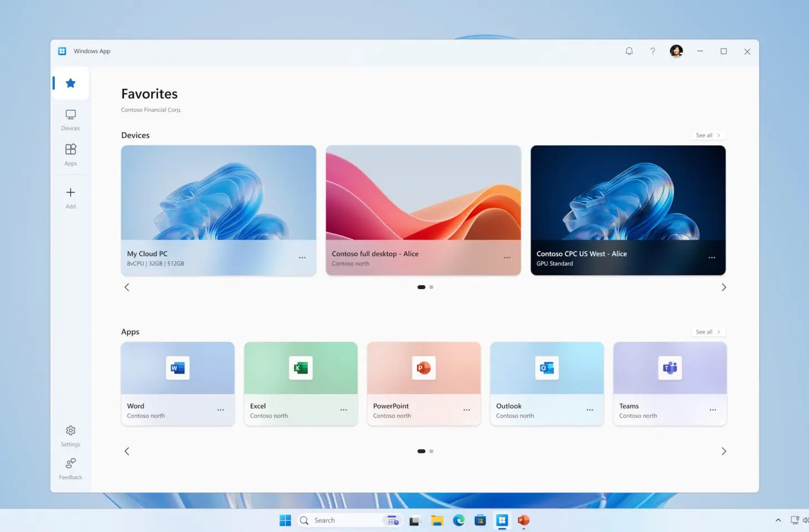Screen dimensions: 809x532
Task: Select the second page dot under Apps
Action: click(432, 451)
